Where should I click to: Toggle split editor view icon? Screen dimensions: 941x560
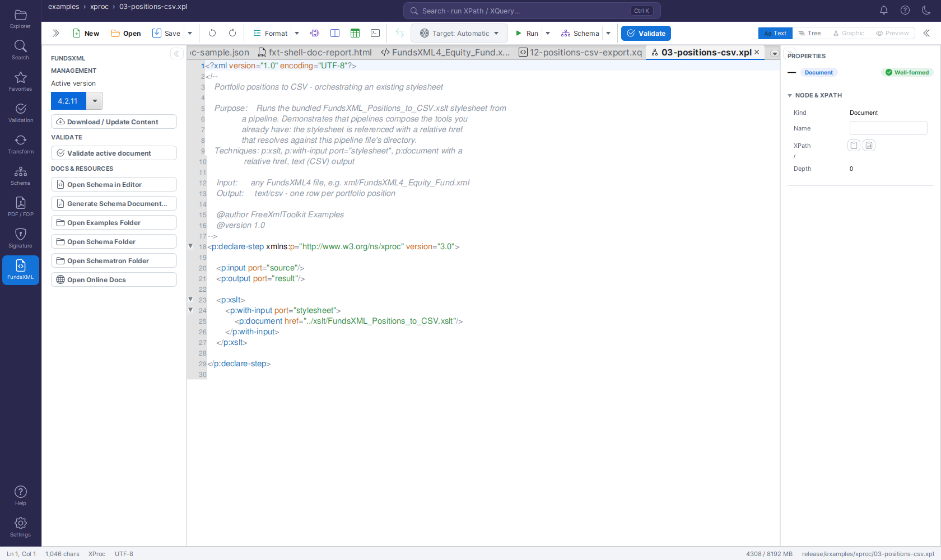pos(335,33)
